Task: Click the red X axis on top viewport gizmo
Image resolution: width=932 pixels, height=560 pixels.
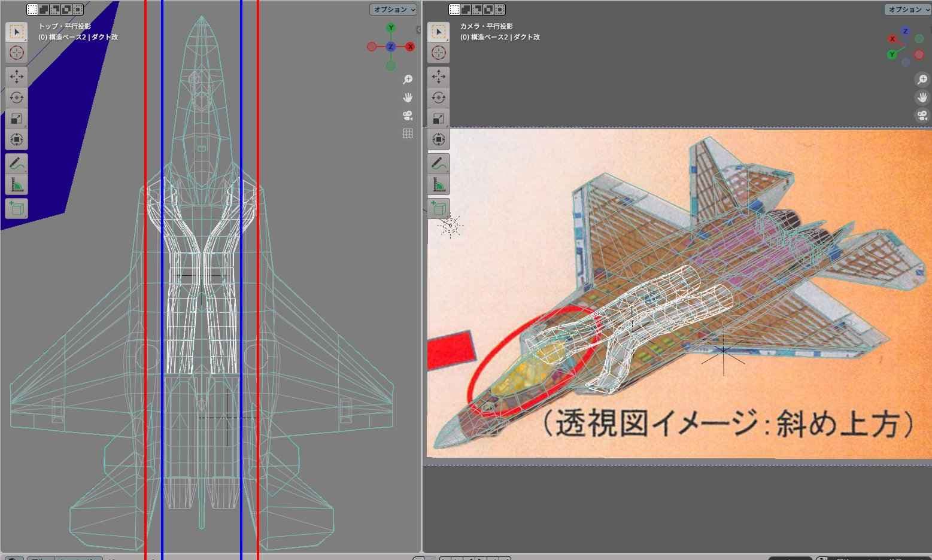Action: [x=410, y=47]
